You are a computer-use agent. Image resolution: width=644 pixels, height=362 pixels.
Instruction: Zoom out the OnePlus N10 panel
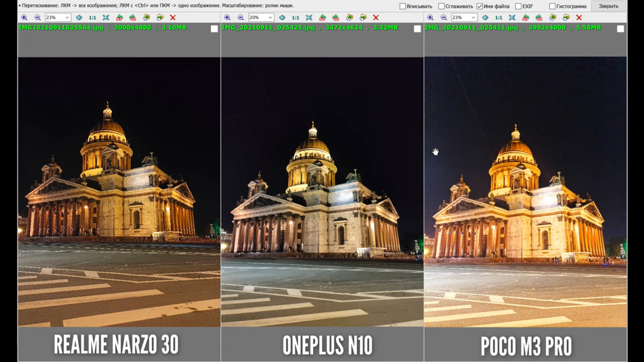click(x=240, y=17)
